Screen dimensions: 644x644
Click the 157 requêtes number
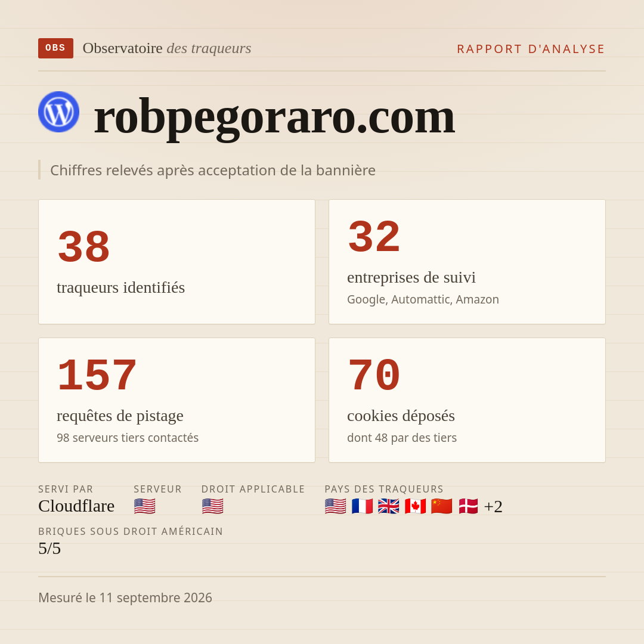pyautogui.click(x=97, y=376)
